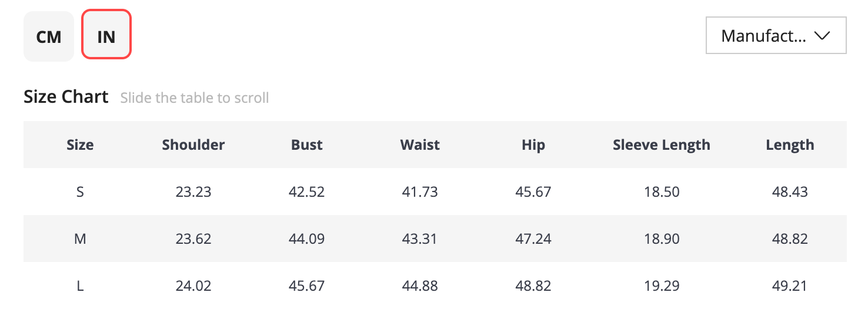Screen dimensions: 868x309
Task: Click the Shoulder column header
Action: (193, 145)
